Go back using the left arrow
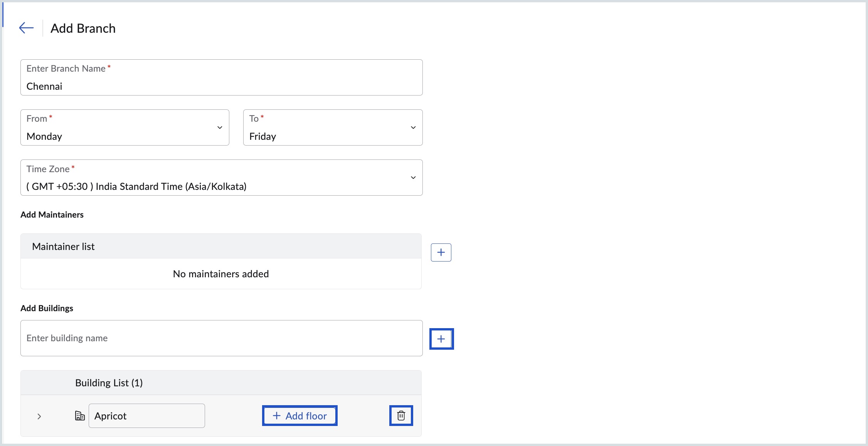 [26, 28]
